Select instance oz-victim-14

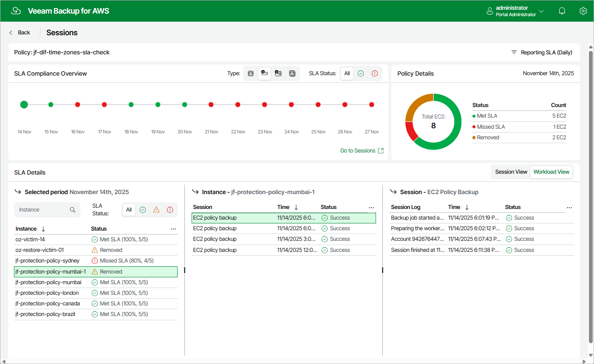[x=96, y=240]
